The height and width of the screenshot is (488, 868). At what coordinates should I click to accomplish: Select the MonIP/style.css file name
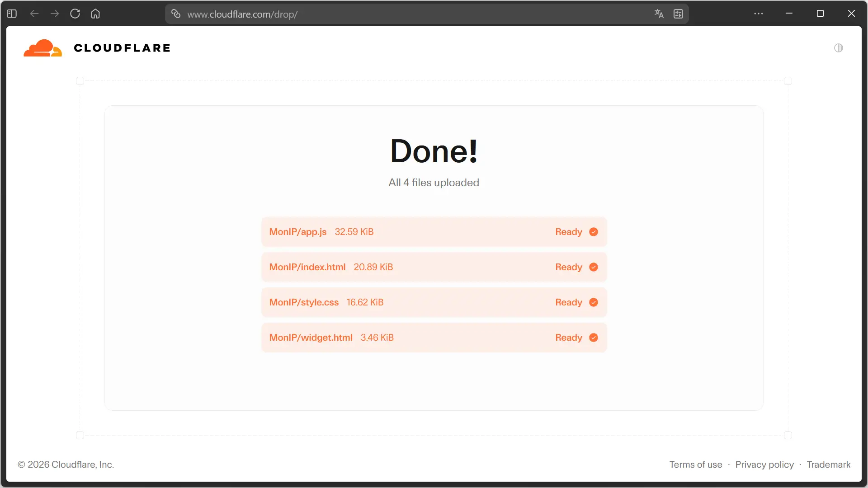[x=304, y=302]
